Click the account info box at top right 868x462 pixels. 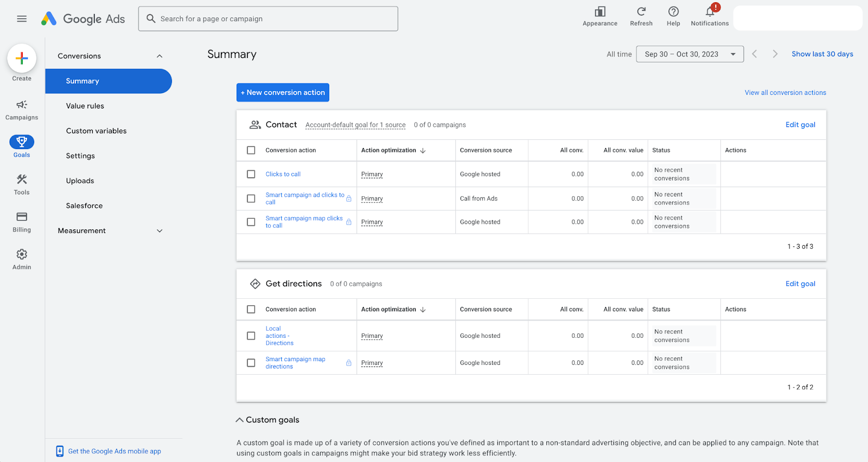(x=797, y=18)
